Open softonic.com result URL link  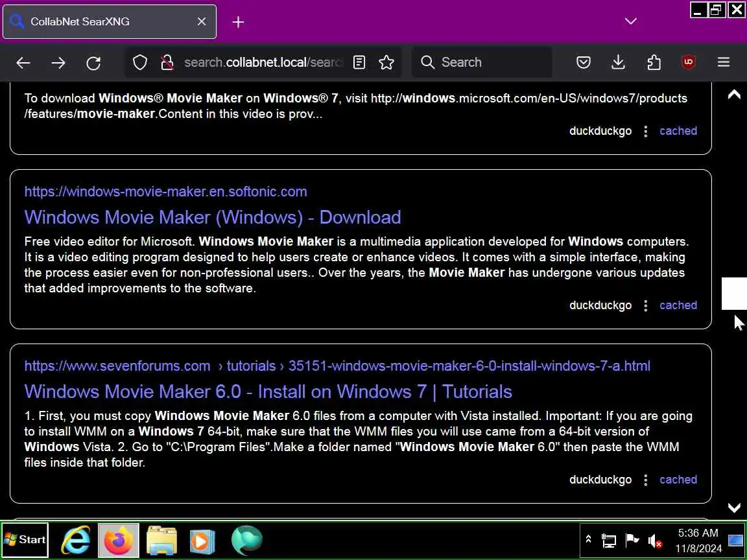point(165,191)
